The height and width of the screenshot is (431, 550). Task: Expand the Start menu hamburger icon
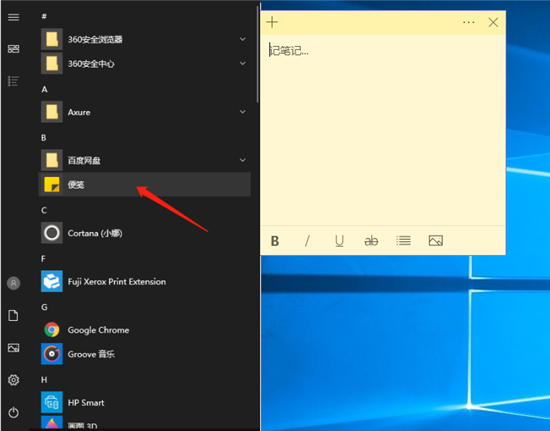point(14,17)
